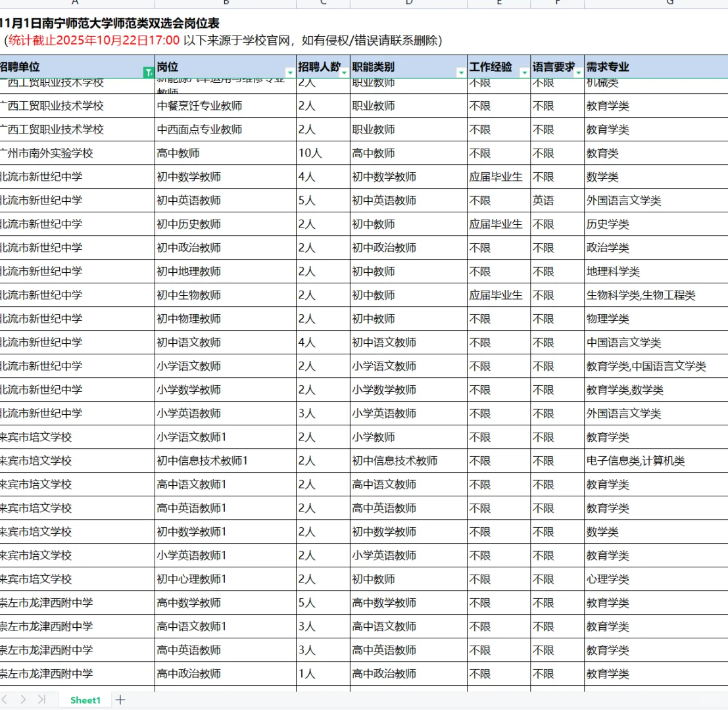Select 3人 in the 小学英语教师 row

point(323,414)
